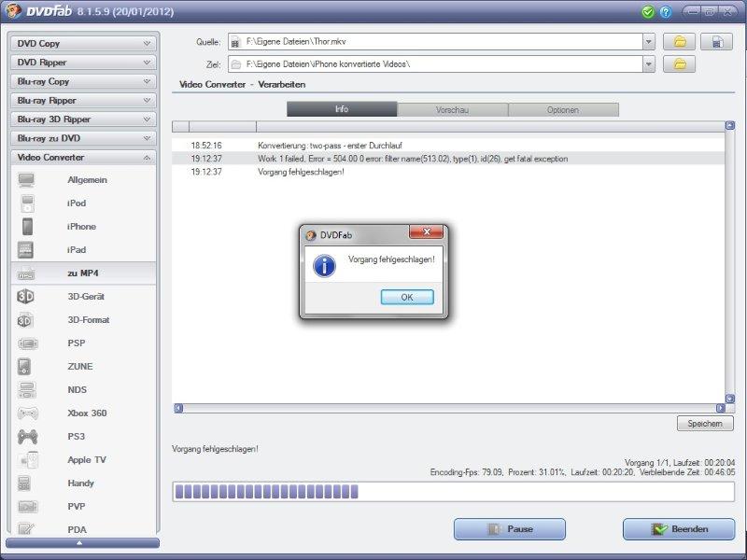Click sidebar scroll-up bar at bottom
The width and height of the screenshot is (747, 560).
click(x=82, y=543)
